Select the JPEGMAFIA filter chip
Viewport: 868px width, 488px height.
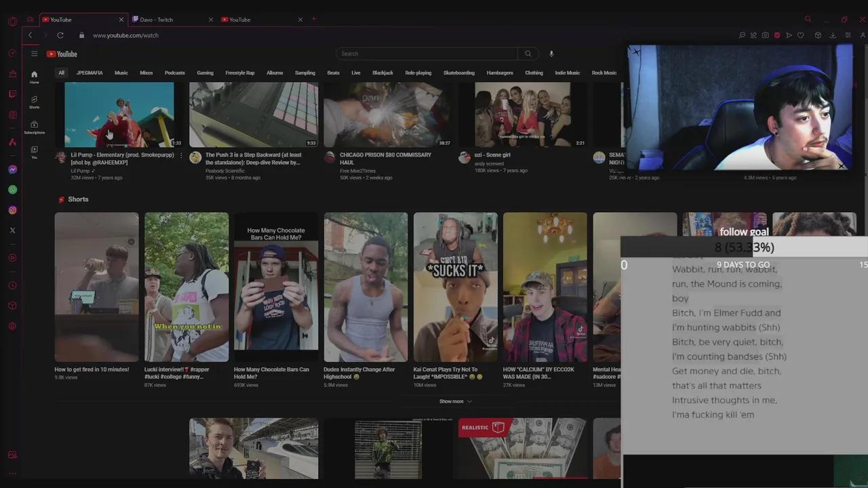[90, 73]
